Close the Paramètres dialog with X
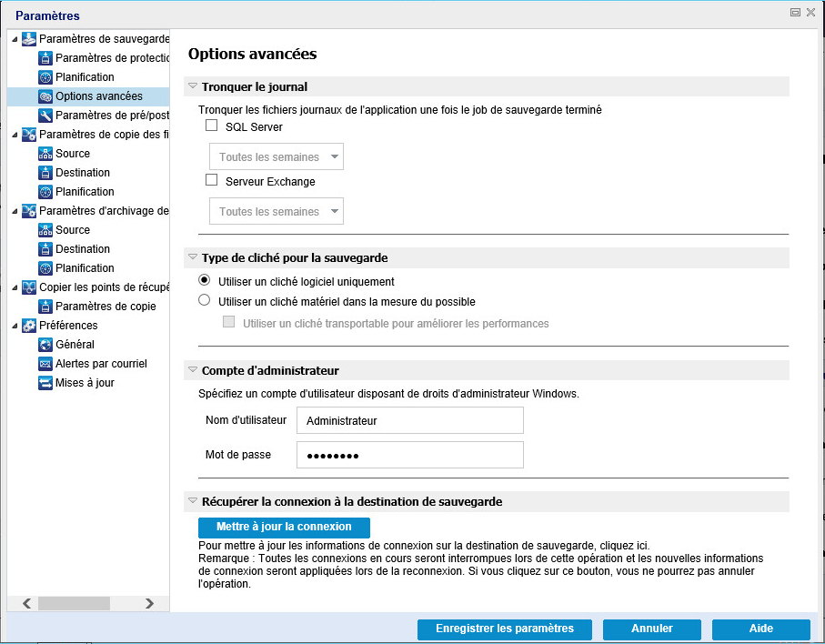 tap(810, 12)
